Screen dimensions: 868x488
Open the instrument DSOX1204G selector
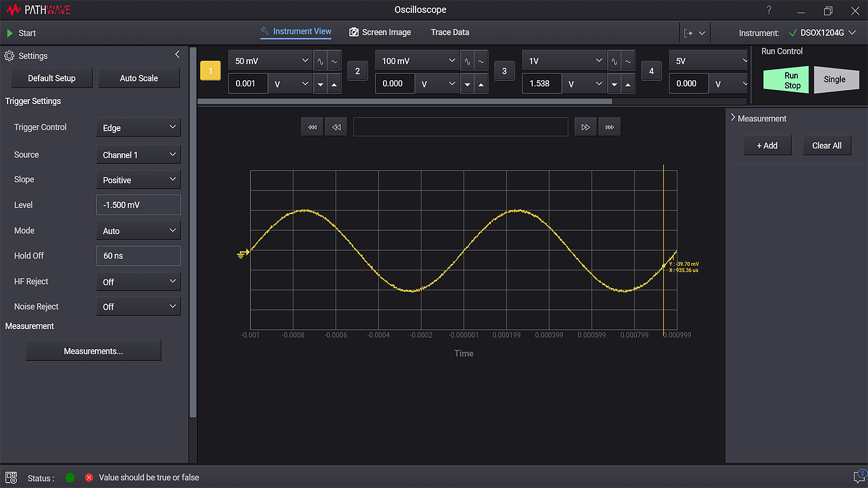coord(822,33)
